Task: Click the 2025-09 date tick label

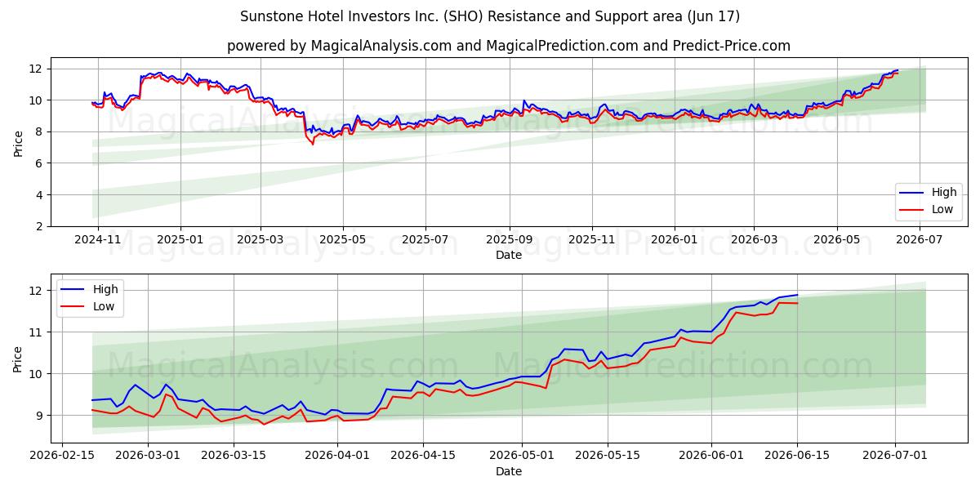Action: 510,240
